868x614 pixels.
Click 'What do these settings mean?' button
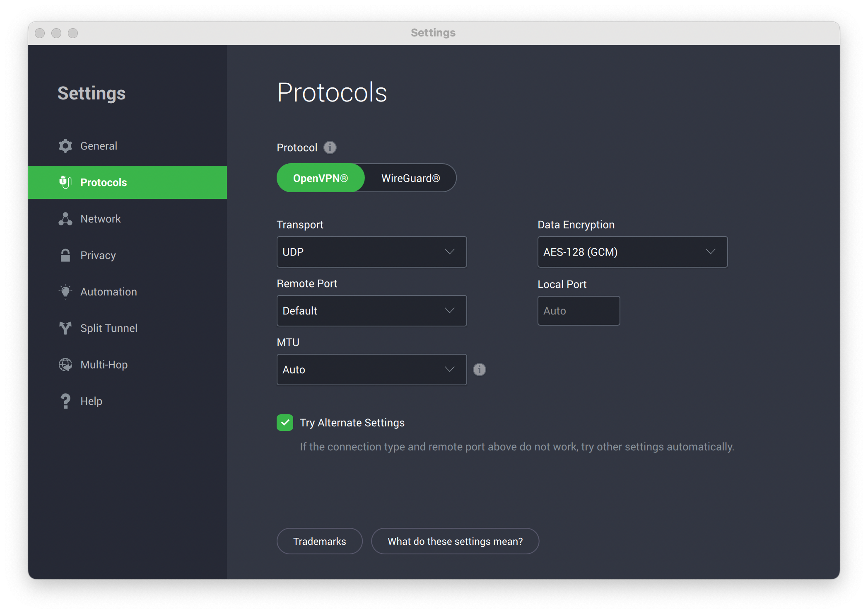click(455, 541)
